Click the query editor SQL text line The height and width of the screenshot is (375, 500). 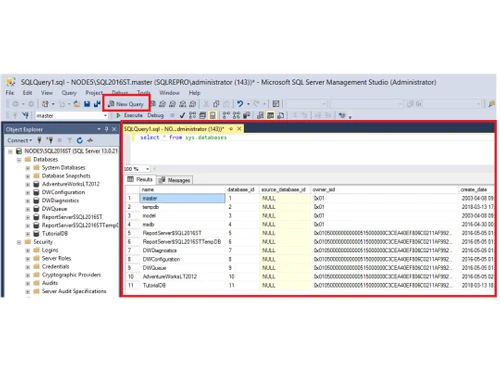click(183, 137)
